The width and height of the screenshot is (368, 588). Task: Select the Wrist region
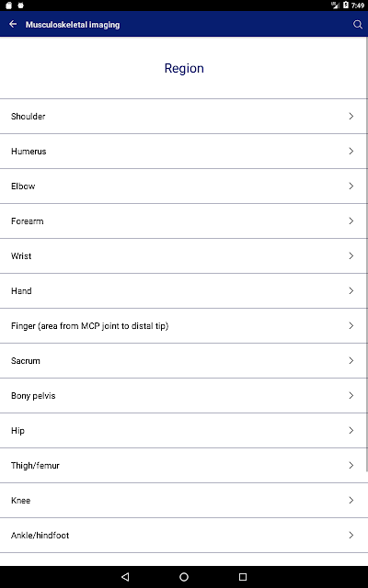tap(184, 255)
